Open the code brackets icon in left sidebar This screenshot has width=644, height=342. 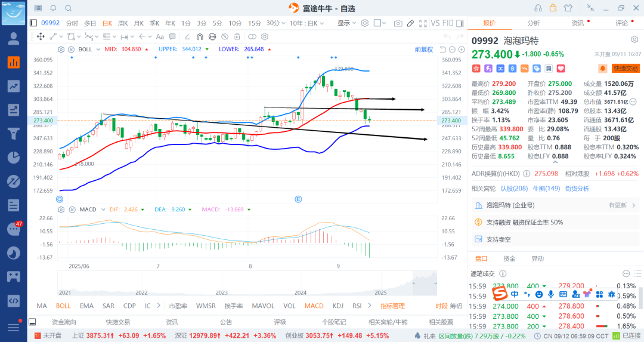pyautogui.click(x=14, y=300)
